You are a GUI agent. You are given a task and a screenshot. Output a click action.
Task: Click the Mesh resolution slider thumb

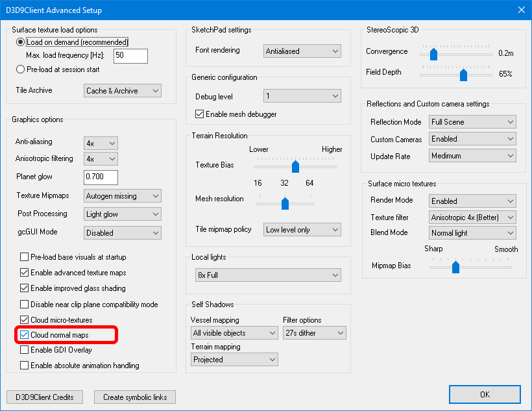point(285,203)
